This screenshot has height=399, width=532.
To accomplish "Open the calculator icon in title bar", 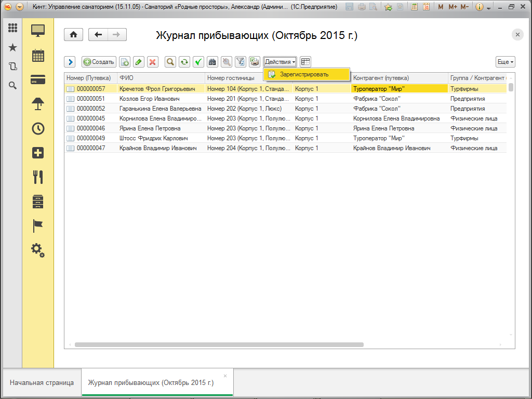I will tap(415, 7).
